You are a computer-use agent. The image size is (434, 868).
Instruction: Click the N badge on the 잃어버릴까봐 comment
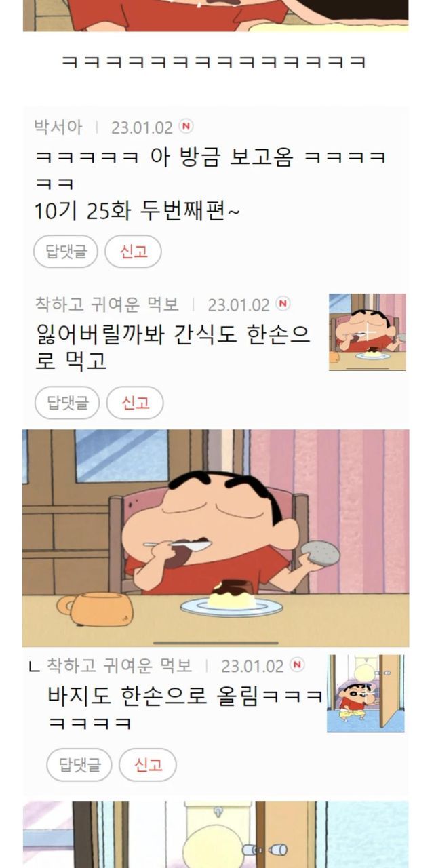pyautogui.click(x=283, y=304)
